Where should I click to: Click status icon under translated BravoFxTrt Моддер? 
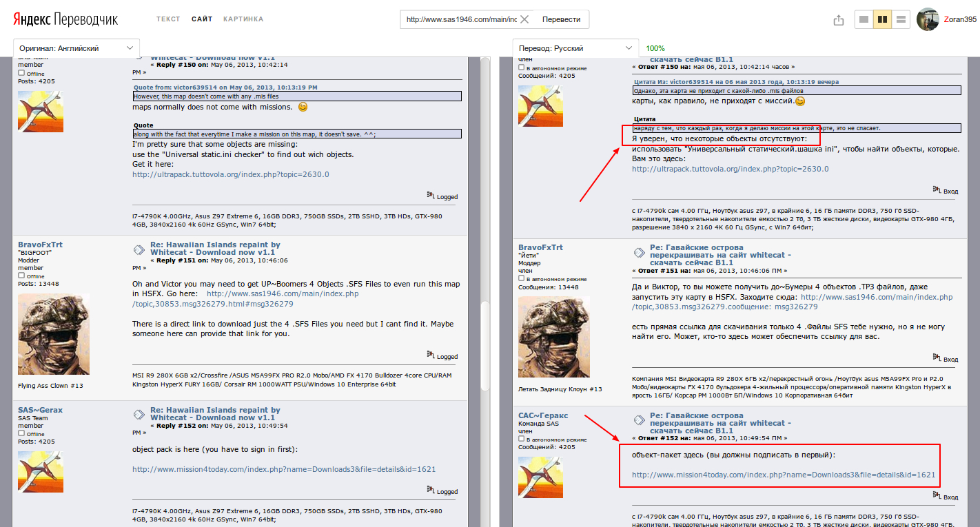[521, 279]
